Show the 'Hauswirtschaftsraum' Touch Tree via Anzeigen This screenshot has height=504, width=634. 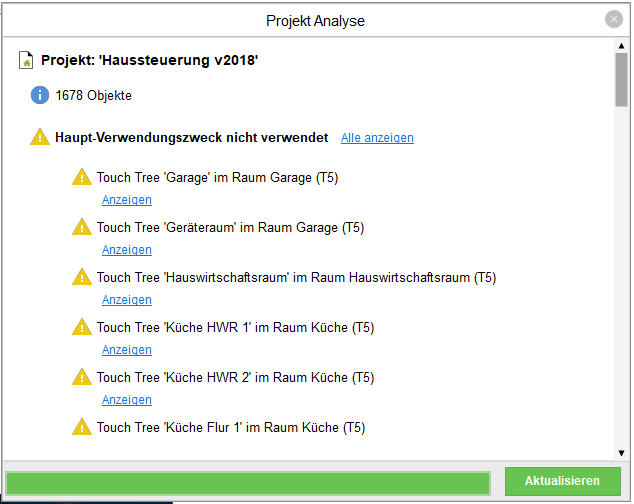coord(127,300)
